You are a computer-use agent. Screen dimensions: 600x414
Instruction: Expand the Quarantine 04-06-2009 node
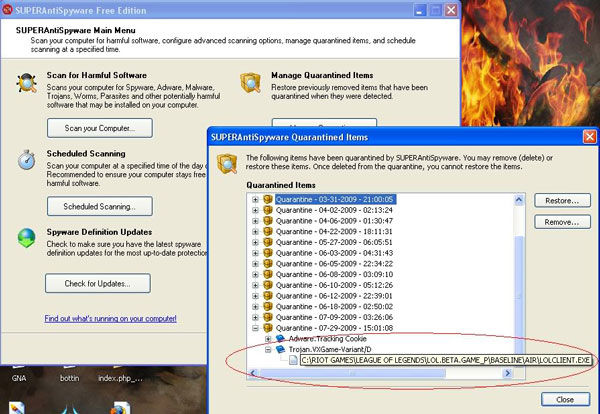(255, 221)
